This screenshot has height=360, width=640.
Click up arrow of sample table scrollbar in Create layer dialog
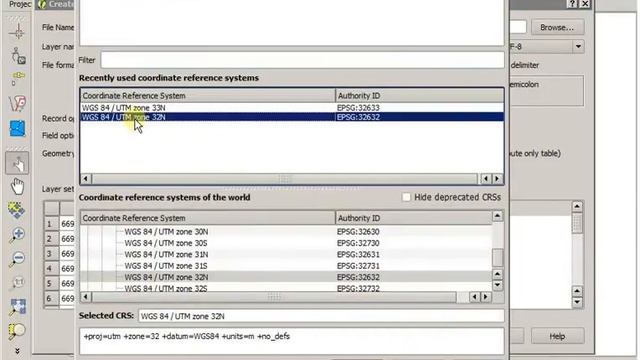tap(577, 207)
